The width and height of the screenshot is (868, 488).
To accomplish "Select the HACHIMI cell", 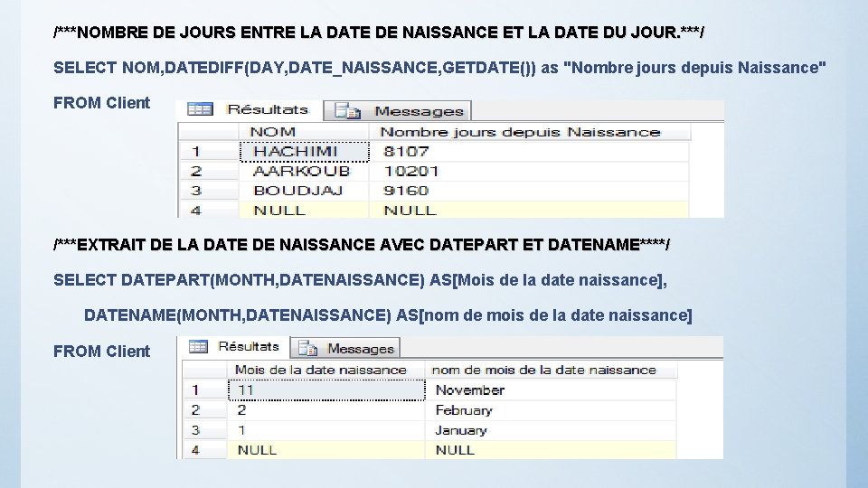I will coord(305,152).
